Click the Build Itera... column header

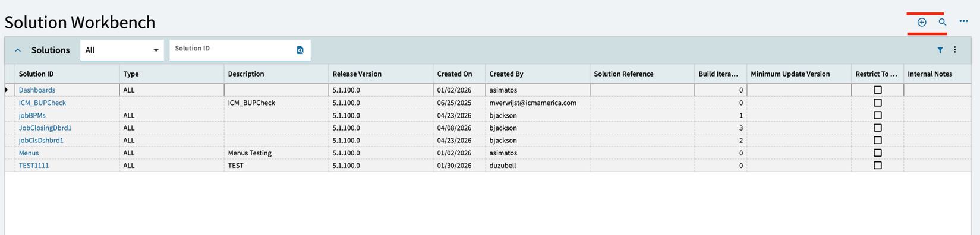click(721, 74)
